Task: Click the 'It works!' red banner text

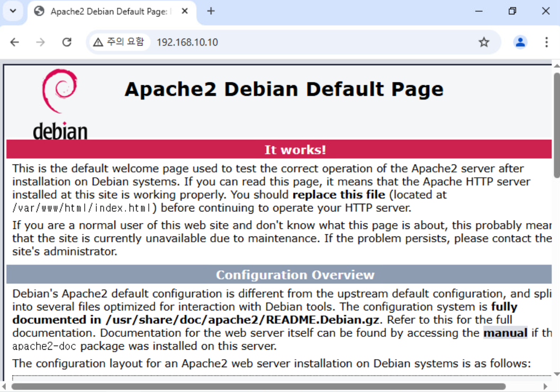Action: [295, 150]
